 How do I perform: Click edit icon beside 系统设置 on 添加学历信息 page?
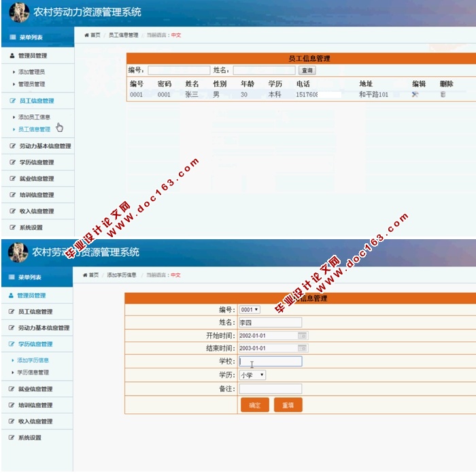click(x=12, y=438)
